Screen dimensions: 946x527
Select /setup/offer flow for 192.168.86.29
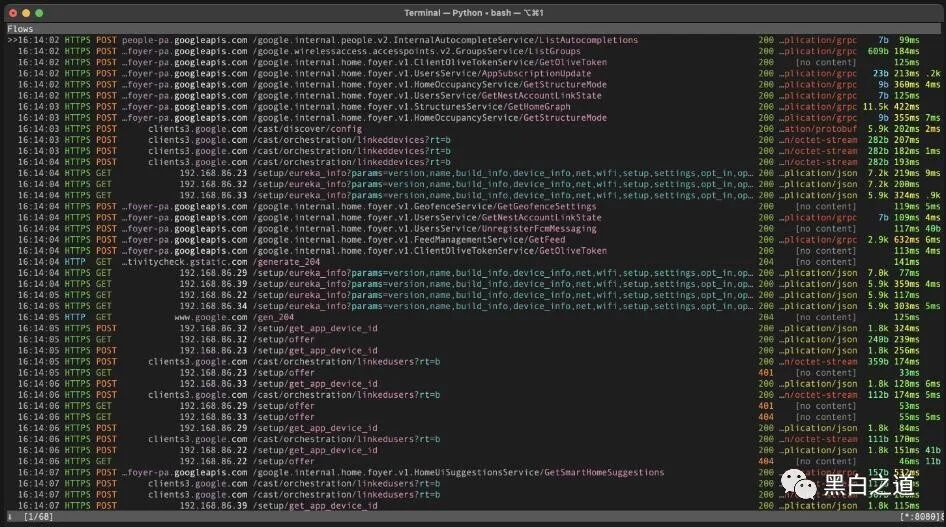click(473, 406)
